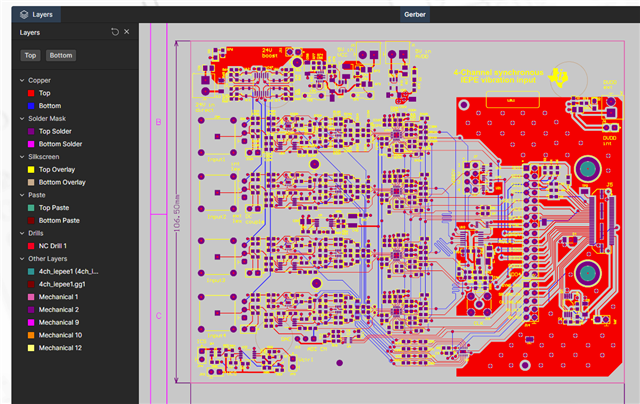This screenshot has height=404, width=640.
Task: Click the magenta Mechanical 9 swatch
Action: click(31, 322)
